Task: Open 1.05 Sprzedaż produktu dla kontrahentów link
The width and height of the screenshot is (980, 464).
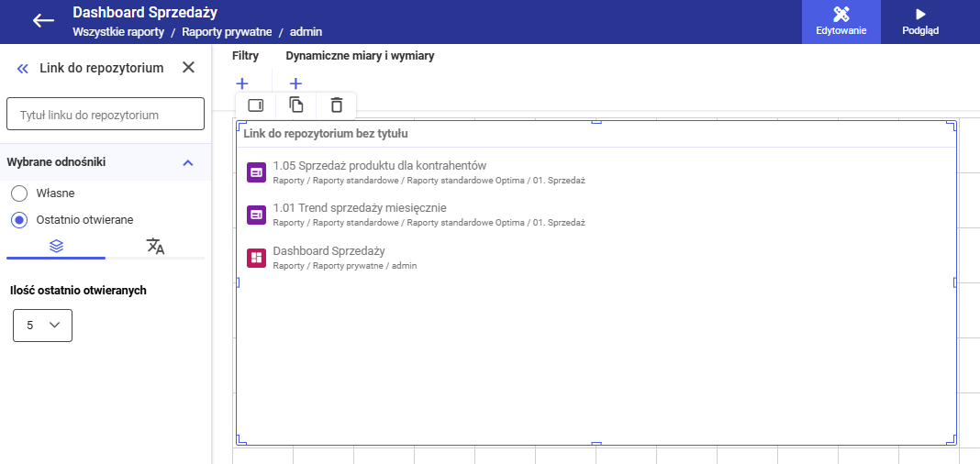Action: 379,165
